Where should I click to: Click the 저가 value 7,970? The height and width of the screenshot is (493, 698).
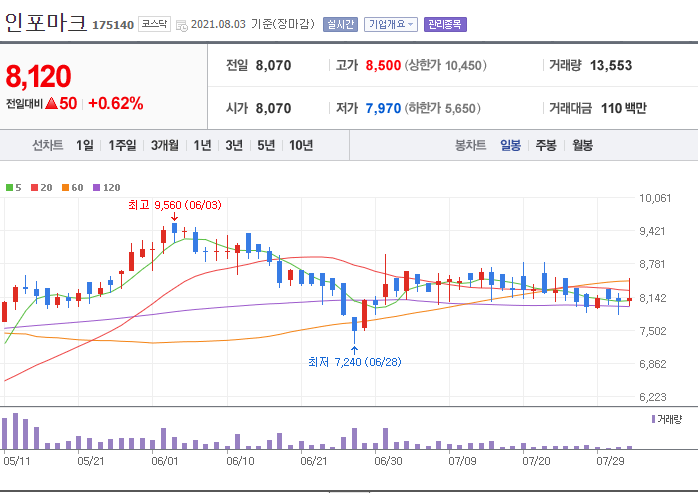(x=383, y=108)
